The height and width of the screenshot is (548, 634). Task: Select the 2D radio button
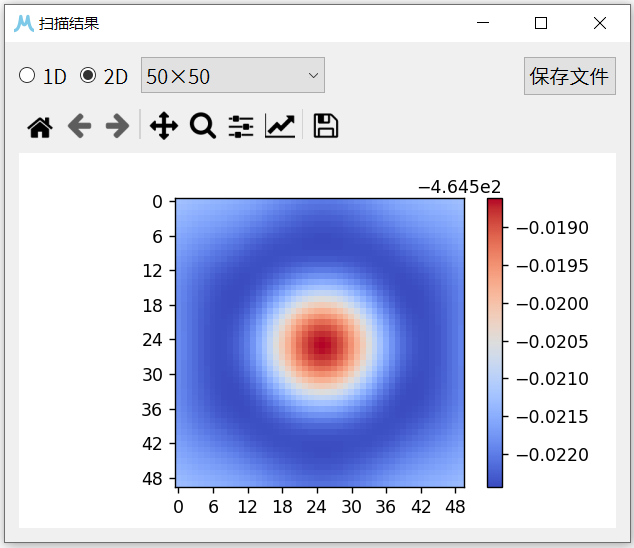tap(88, 75)
